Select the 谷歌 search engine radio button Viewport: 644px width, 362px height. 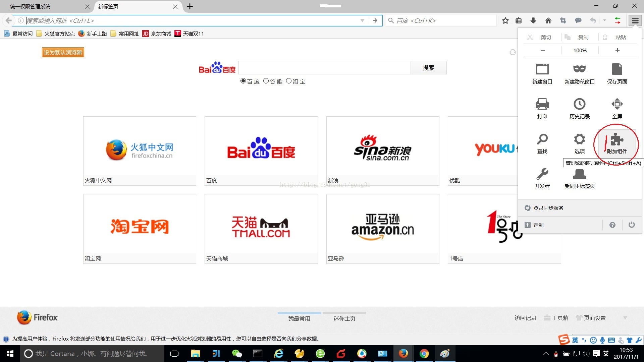click(x=266, y=81)
